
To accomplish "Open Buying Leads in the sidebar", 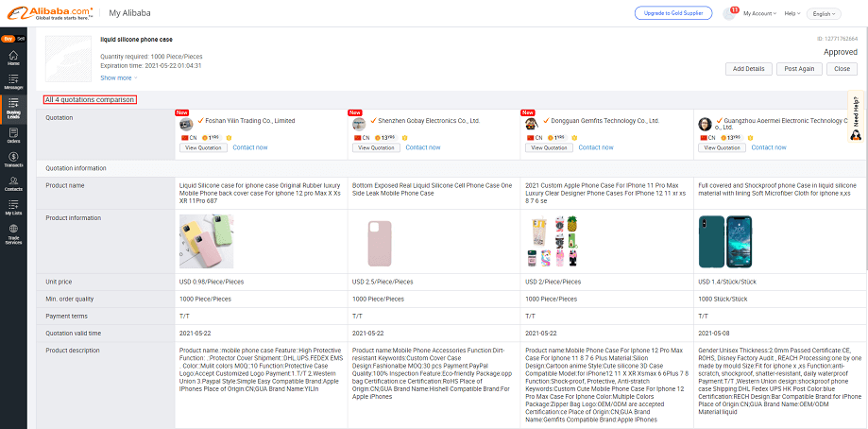I will [13, 109].
